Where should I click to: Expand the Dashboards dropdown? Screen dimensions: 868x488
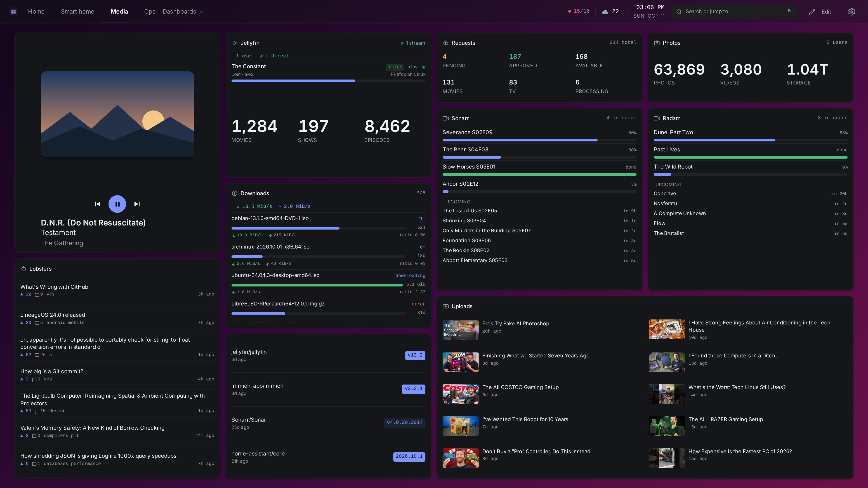pyautogui.click(x=183, y=12)
